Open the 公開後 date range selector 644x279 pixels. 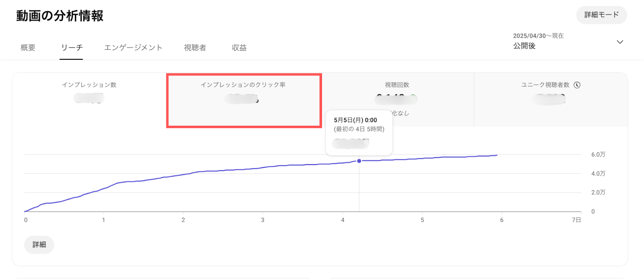click(568, 41)
